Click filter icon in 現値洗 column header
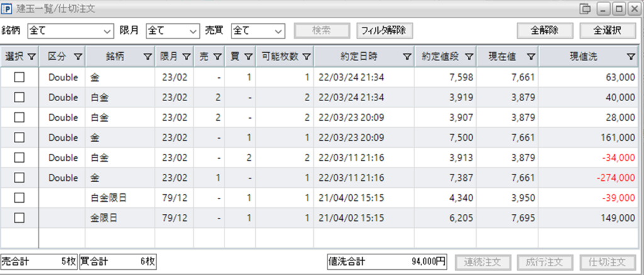 click(x=631, y=57)
